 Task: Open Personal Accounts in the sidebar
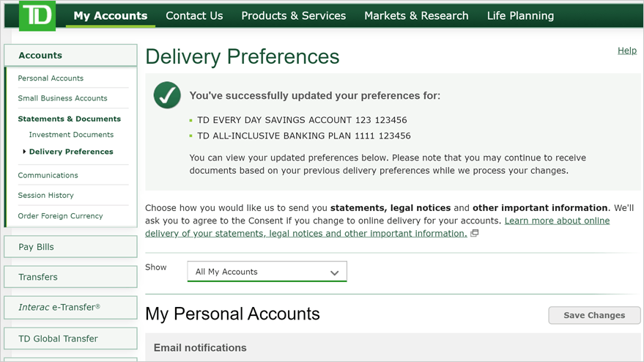pos(51,78)
